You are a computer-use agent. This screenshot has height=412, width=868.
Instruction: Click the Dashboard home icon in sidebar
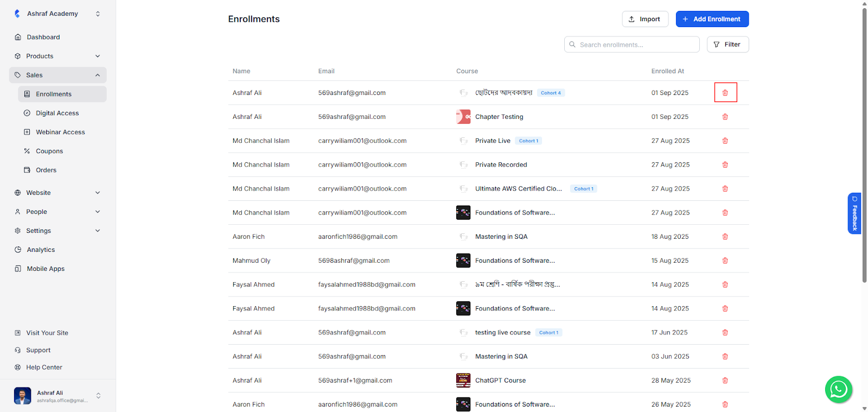click(18, 37)
